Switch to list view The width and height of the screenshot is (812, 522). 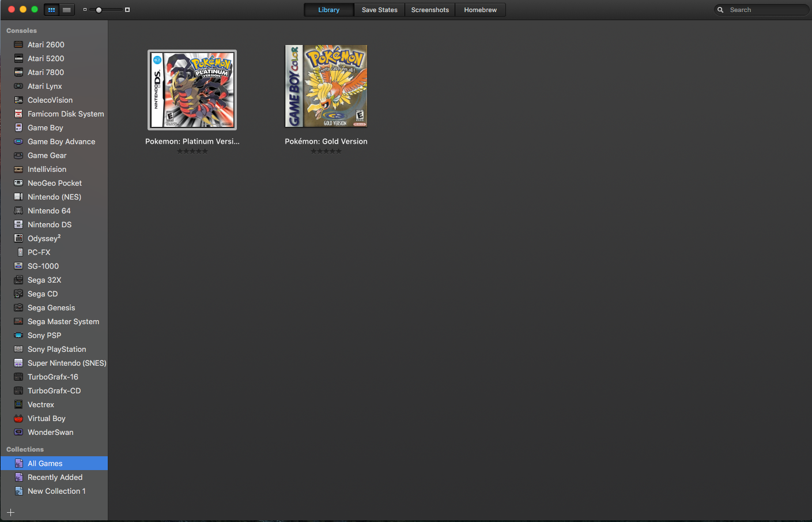[66, 9]
